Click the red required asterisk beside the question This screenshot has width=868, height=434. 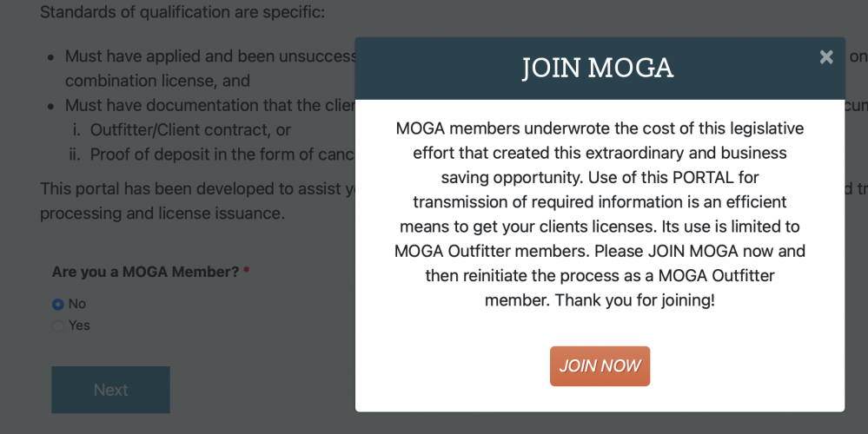coord(247,270)
